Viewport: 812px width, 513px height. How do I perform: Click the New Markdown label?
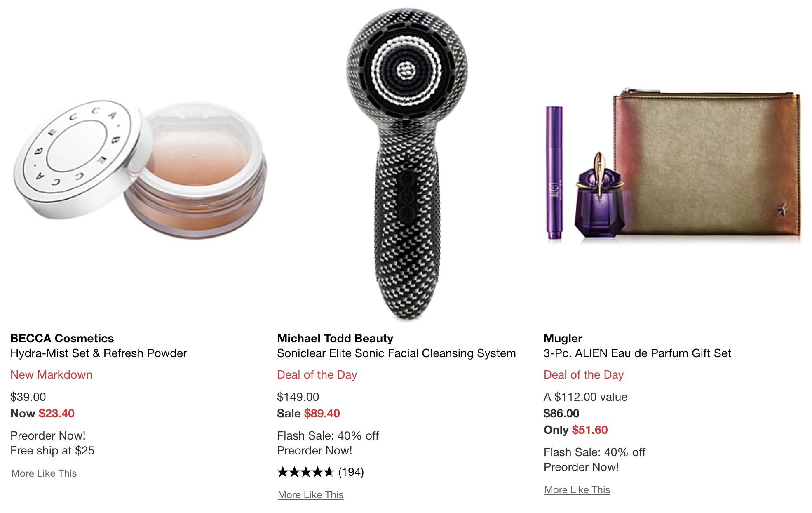[52, 374]
